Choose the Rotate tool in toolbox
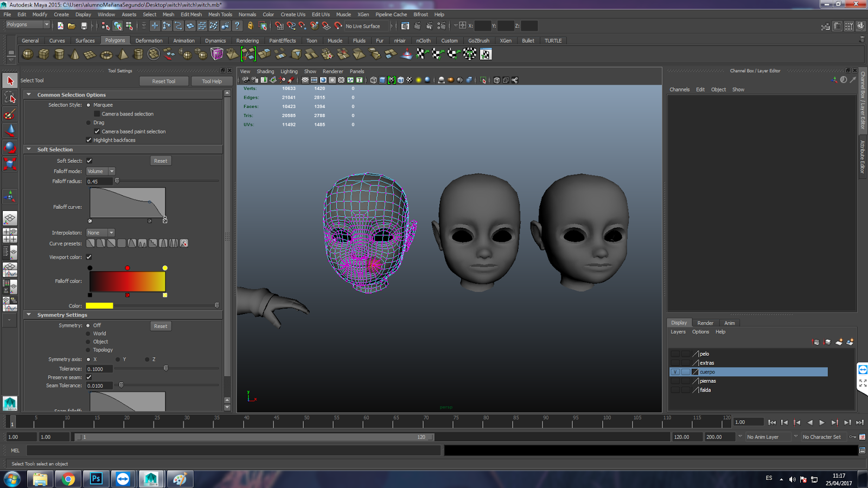This screenshot has height=488, width=868. [x=10, y=147]
